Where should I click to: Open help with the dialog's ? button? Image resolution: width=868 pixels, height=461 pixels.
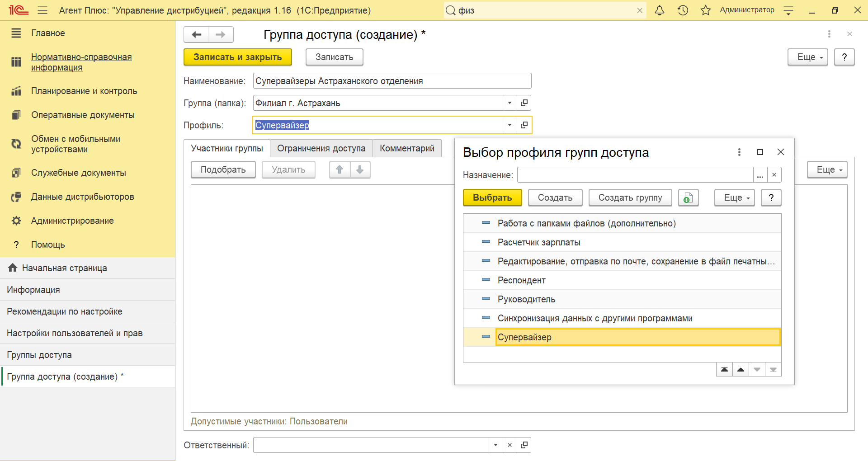coord(771,198)
